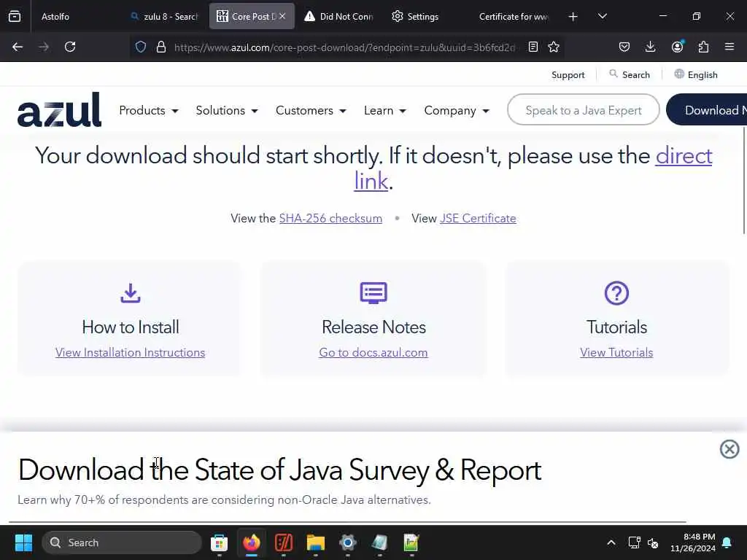747x560 pixels.
Task: Click Firefox icon in taskbar
Action: 252,542
